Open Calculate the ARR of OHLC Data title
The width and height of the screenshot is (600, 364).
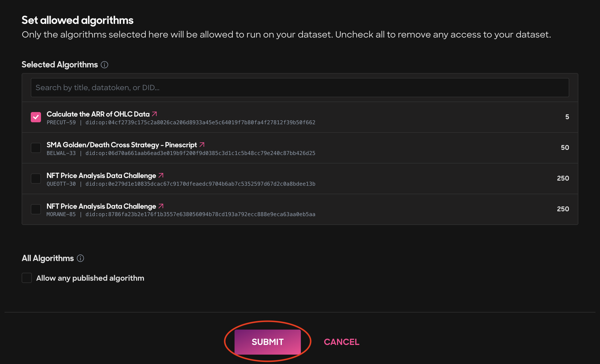click(98, 114)
